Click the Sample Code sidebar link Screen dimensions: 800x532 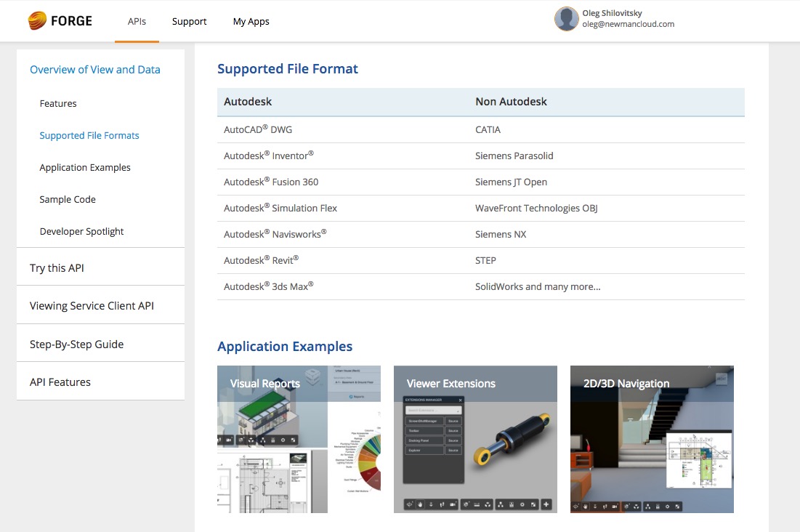coord(68,199)
